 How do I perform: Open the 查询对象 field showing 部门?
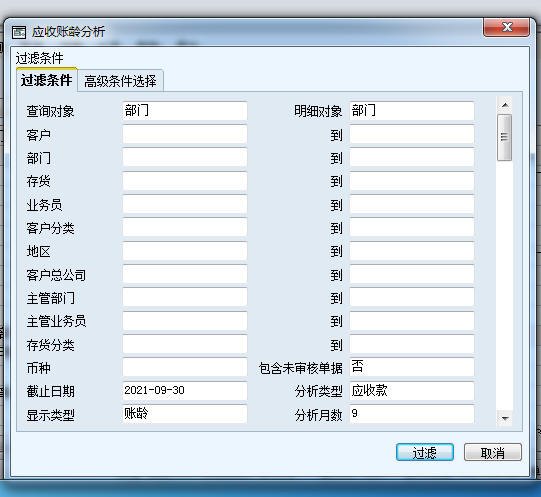click(185, 111)
